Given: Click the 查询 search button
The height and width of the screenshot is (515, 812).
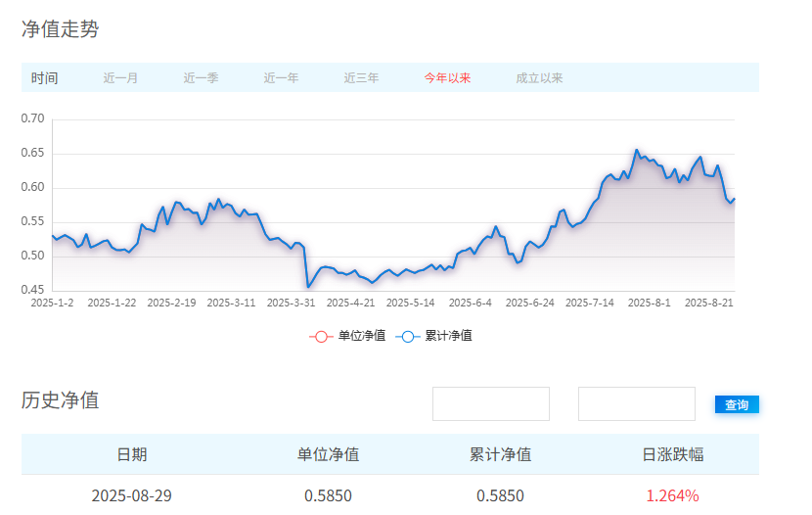Looking at the screenshot, I should click(737, 404).
